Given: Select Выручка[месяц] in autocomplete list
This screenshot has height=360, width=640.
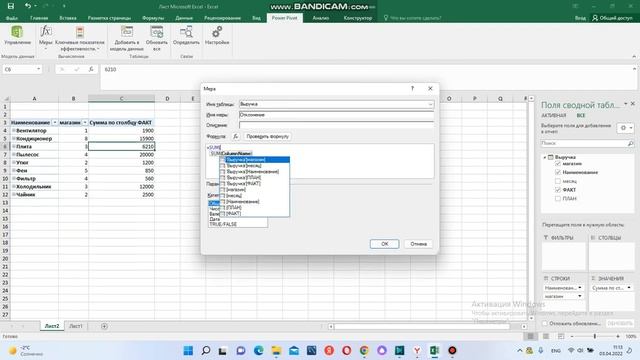Looking at the screenshot, I should 255,166.
